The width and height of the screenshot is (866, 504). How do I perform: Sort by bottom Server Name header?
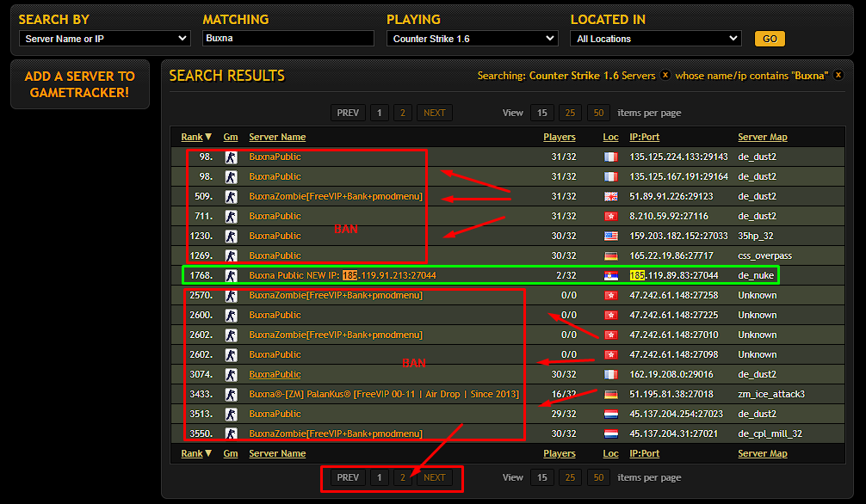277,453
